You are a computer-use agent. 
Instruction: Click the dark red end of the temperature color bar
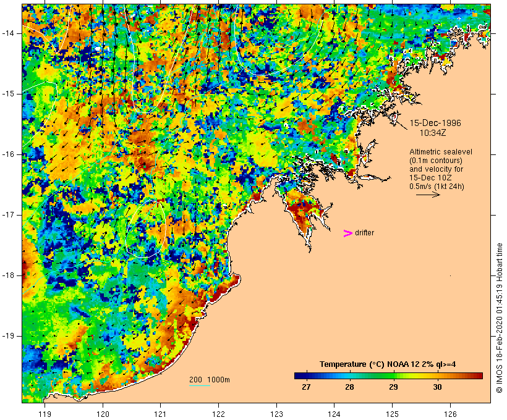478,376
